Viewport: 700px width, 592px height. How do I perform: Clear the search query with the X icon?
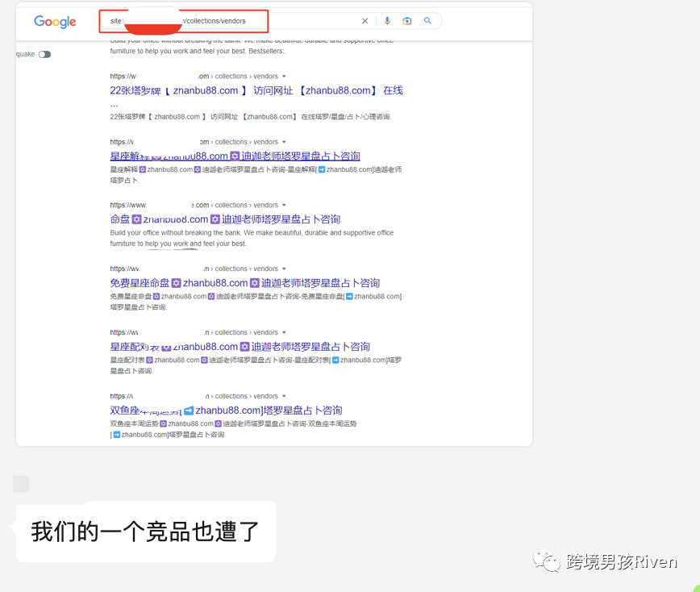click(x=365, y=21)
